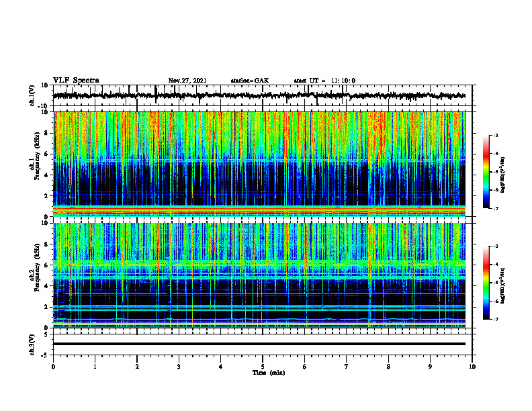The height and width of the screenshot is (411, 532).
Task: Select the date "Nov.27, 2021" in header
Action: pos(187,81)
